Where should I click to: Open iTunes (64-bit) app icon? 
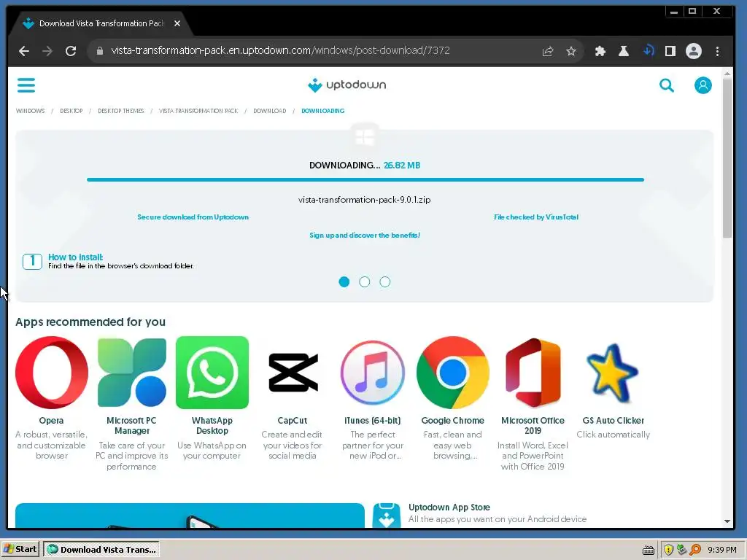(373, 373)
